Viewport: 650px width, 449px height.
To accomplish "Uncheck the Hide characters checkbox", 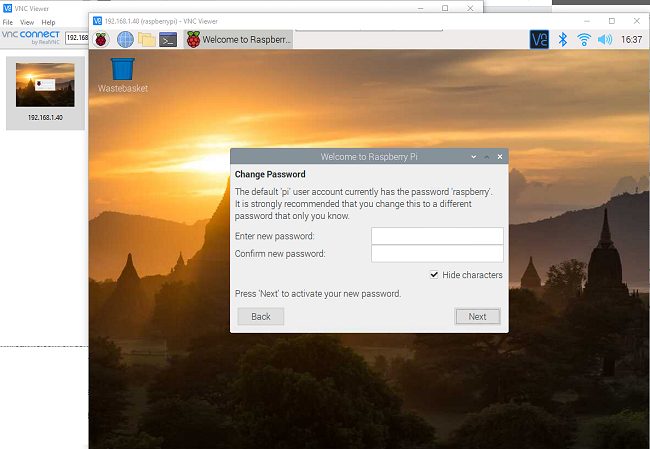I will coord(434,275).
